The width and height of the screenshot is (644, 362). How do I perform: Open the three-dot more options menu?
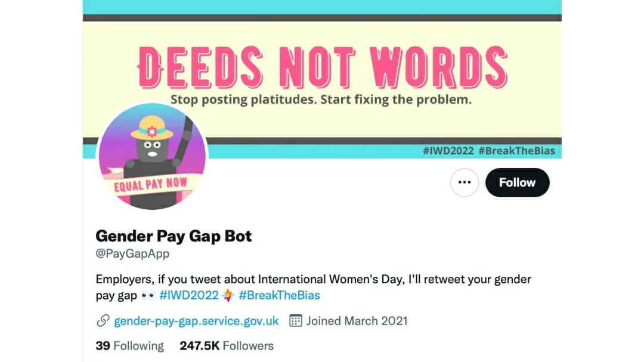[x=465, y=182]
